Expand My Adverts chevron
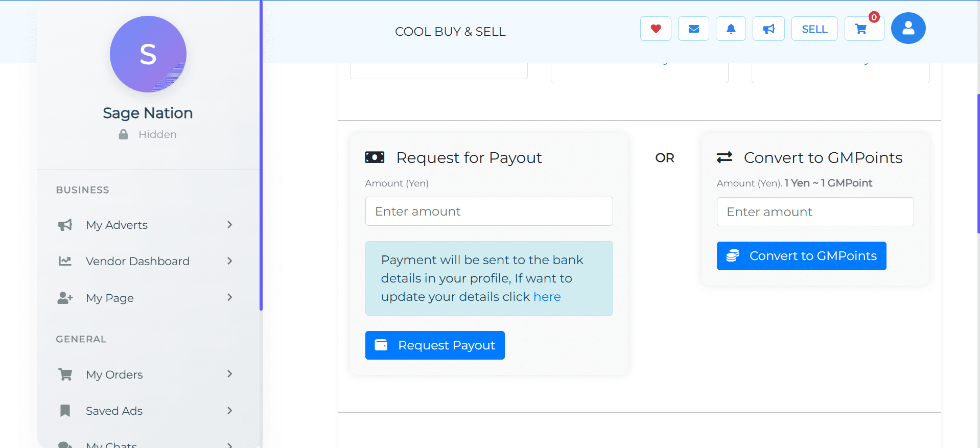The width and height of the screenshot is (980, 448). (229, 225)
